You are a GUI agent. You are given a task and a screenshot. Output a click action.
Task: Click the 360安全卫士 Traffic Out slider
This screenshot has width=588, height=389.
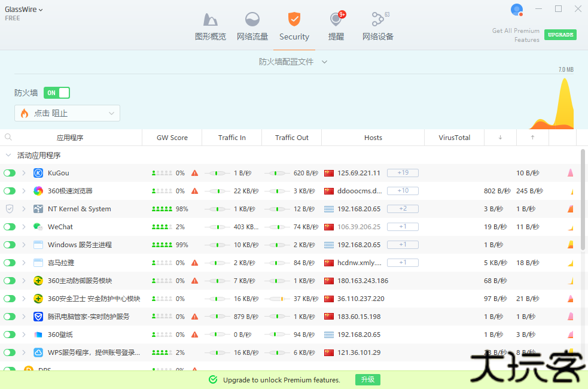[277, 299]
